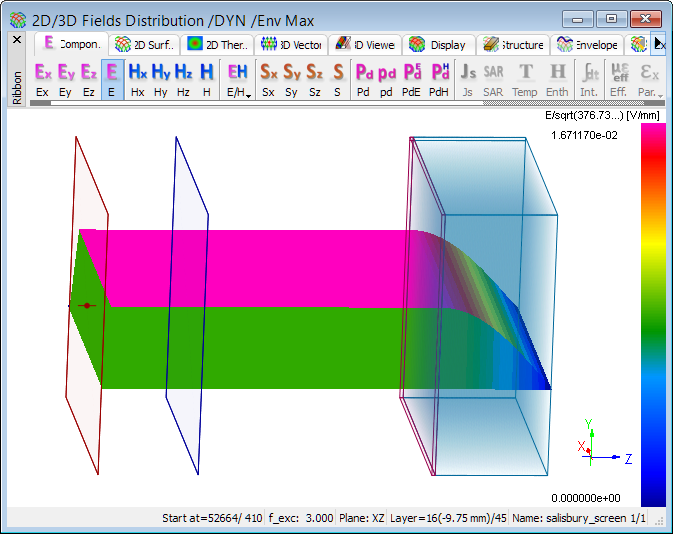Click the Envelope tab
The width and height of the screenshot is (673, 534).
click(x=588, y=44)
